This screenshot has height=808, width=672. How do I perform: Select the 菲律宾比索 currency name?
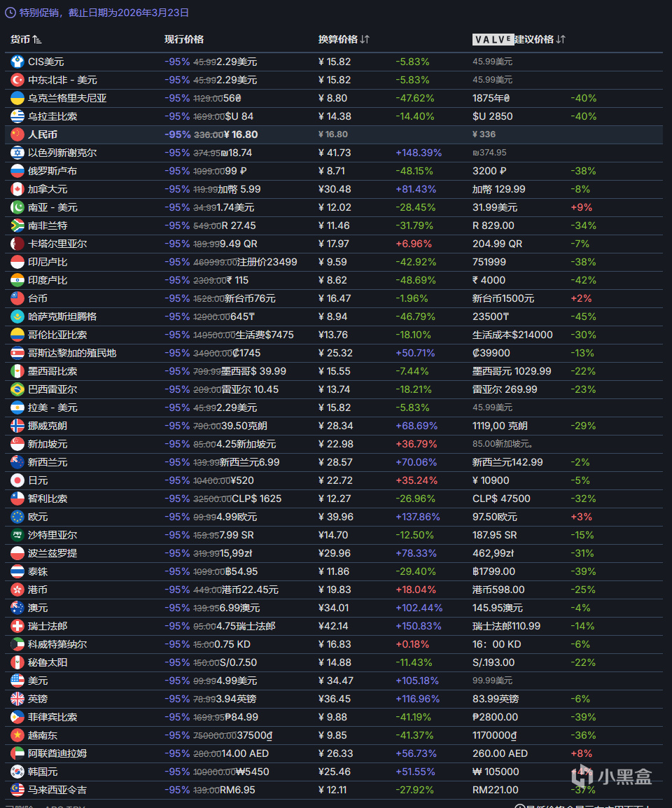[52, 717]
